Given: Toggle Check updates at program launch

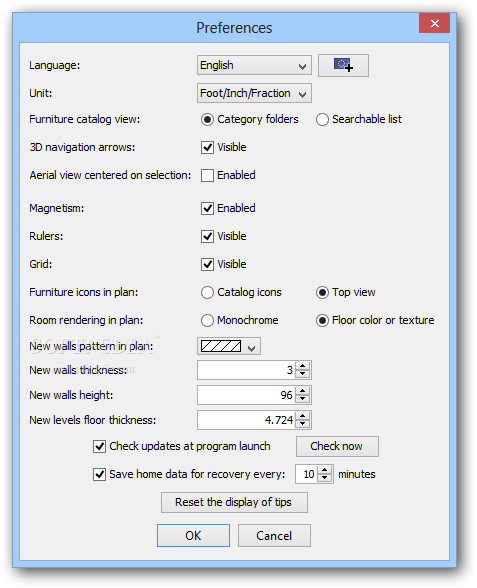Looking at the screenshot, I should (x=99, y=446).
